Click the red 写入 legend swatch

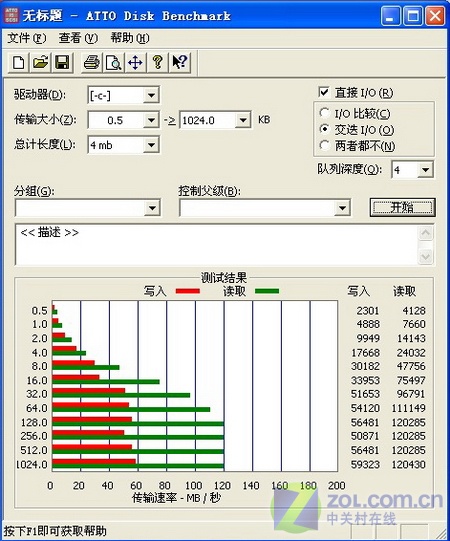click(x=188, y=291)
